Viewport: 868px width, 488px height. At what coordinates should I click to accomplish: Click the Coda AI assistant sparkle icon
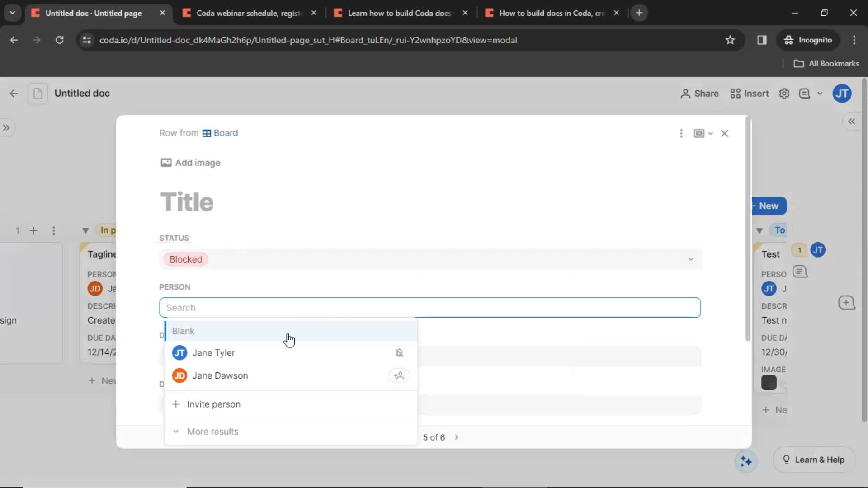[746, 460]
